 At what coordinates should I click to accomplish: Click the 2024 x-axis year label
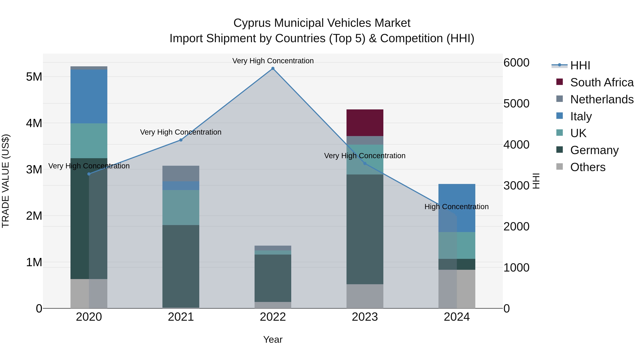[x=457, y=317]
